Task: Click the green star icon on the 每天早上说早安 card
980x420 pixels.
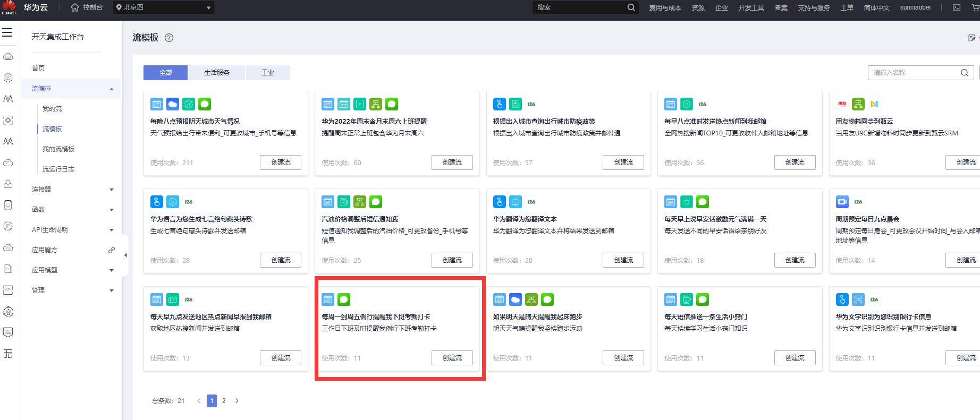Action: tap(687, 202)
